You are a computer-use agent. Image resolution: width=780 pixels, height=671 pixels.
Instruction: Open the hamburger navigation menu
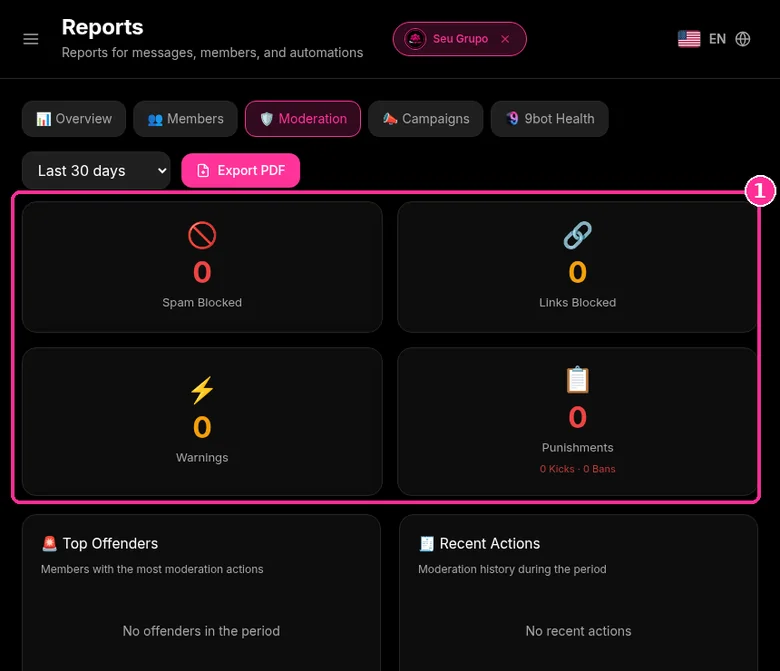coord(31,39)
